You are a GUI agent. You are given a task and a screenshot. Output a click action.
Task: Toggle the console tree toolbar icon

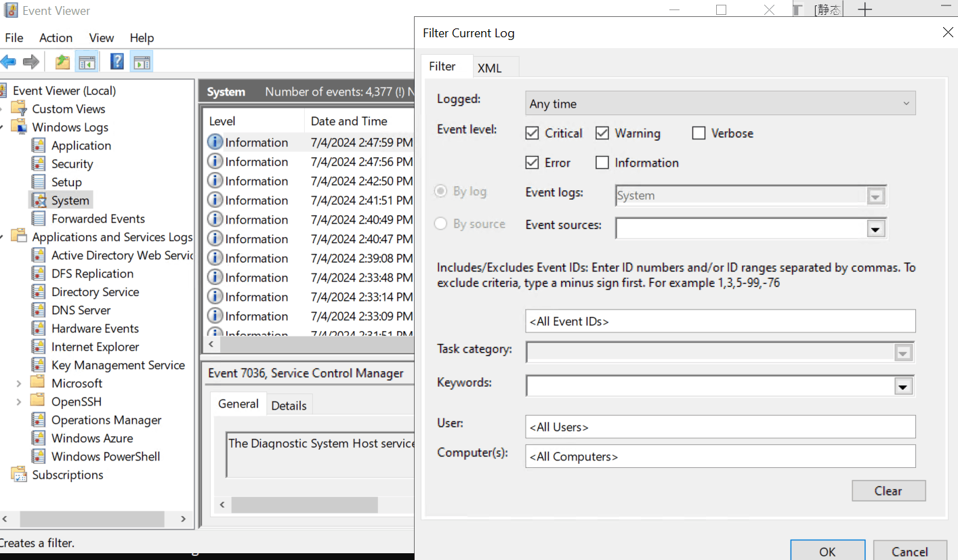click(88, 62)
